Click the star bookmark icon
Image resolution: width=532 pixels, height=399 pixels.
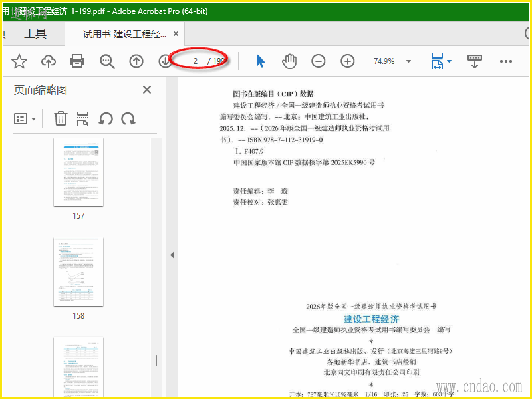pyautogui.click(x=19, y=61)
